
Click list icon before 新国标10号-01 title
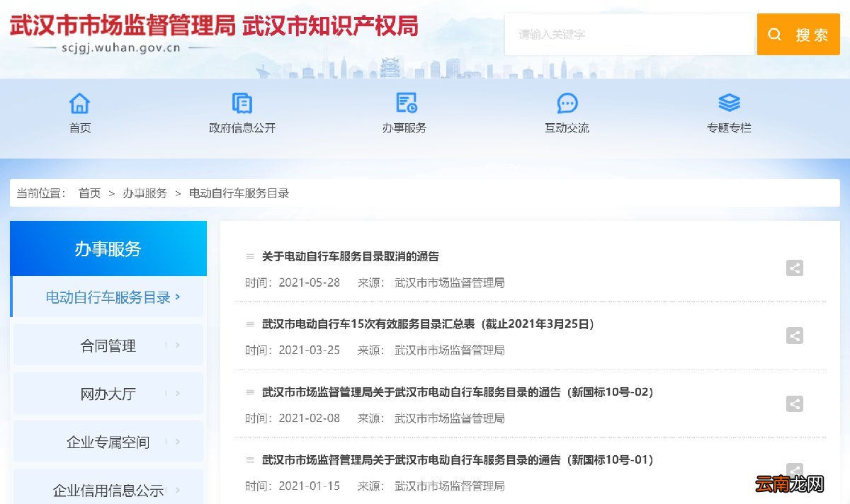tap(250, 460)
